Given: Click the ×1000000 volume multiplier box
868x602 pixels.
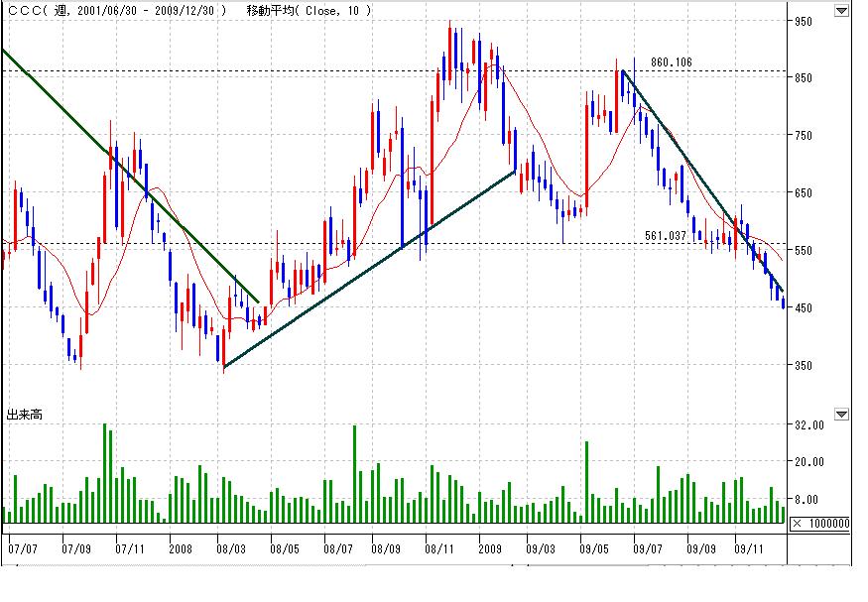Looking at the screenshot, I should click(x=822, y=523).
